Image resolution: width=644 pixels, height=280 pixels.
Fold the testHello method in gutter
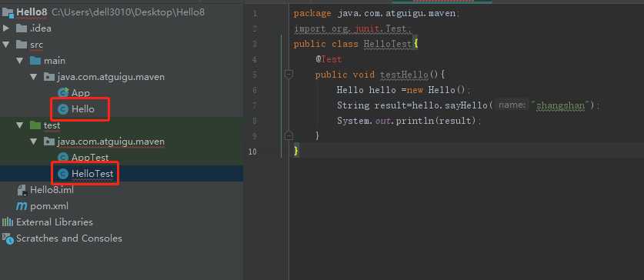[x=289, y=75]
